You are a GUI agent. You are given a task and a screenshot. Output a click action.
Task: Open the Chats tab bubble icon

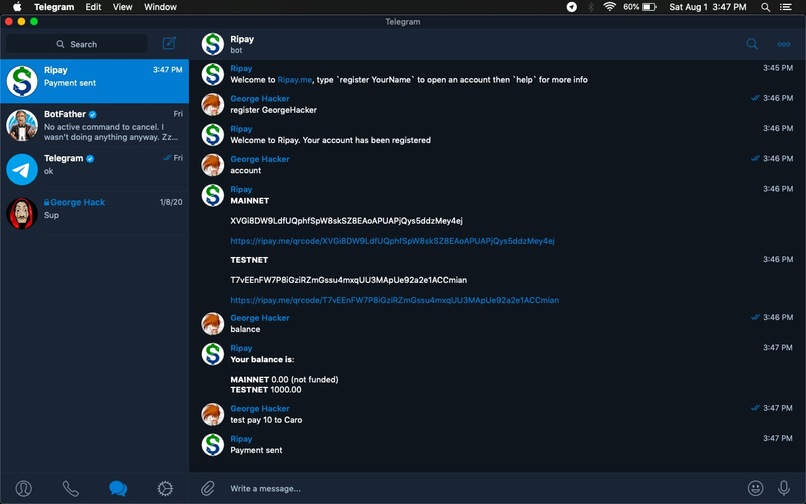point(118,488)
